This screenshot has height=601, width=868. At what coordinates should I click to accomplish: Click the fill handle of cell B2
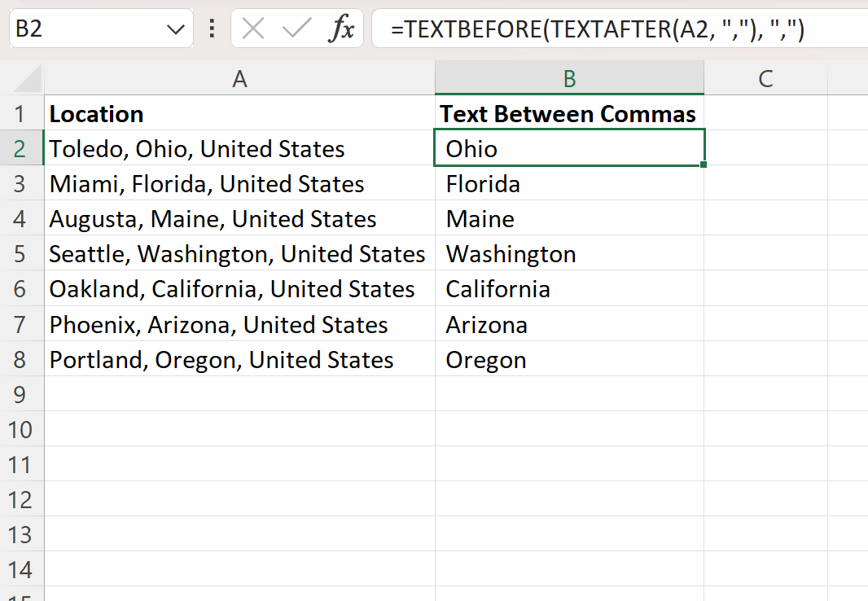coord(704,165)
